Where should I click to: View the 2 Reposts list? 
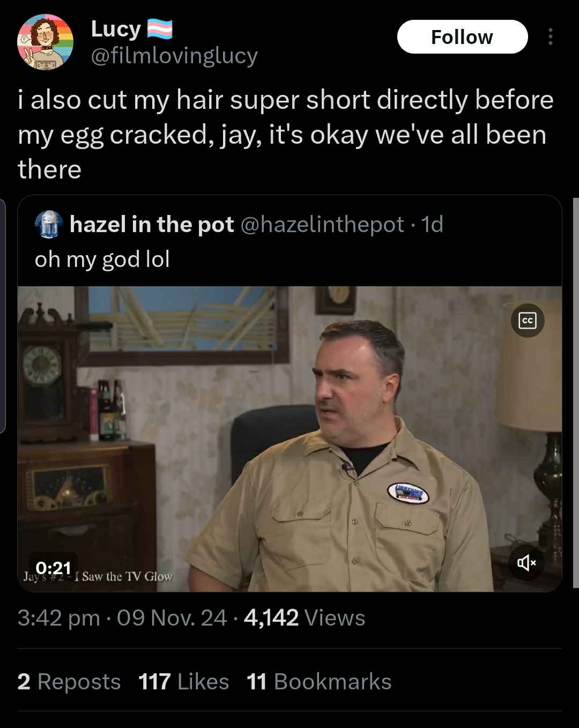(x=69, y=682)
